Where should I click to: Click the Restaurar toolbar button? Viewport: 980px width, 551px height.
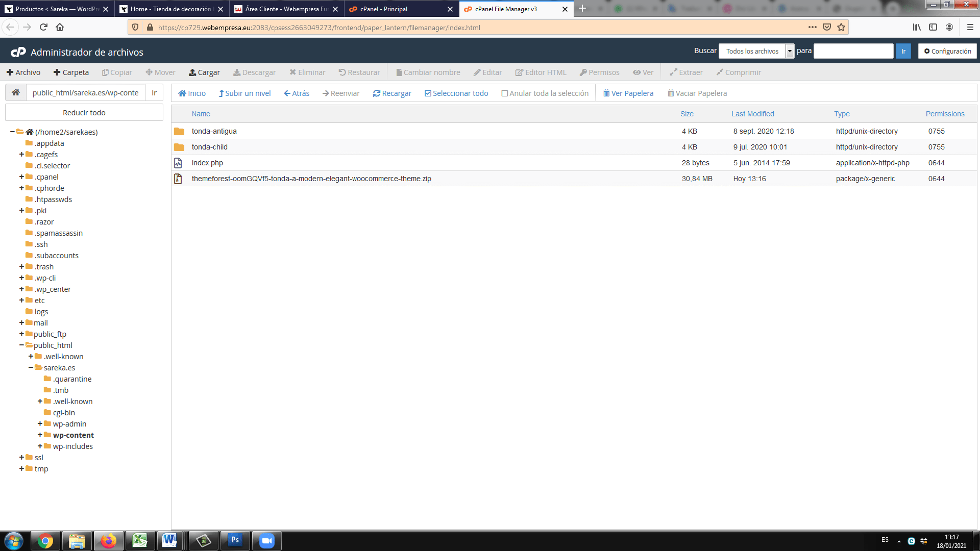pyautogui.click(x=359, y=72)
